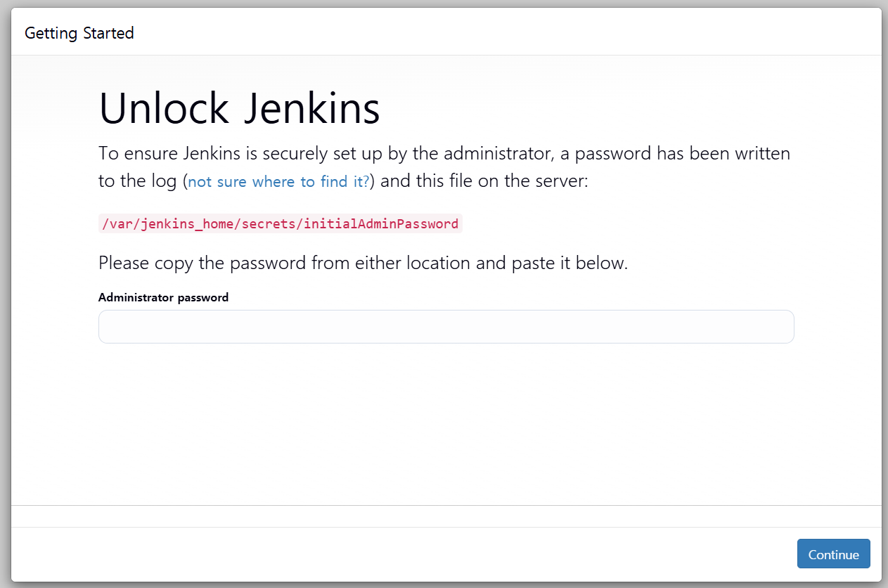Click the word 'Unlock' in the large heading
The height and width of the screenshot is (588, 888).
(164, 109)
